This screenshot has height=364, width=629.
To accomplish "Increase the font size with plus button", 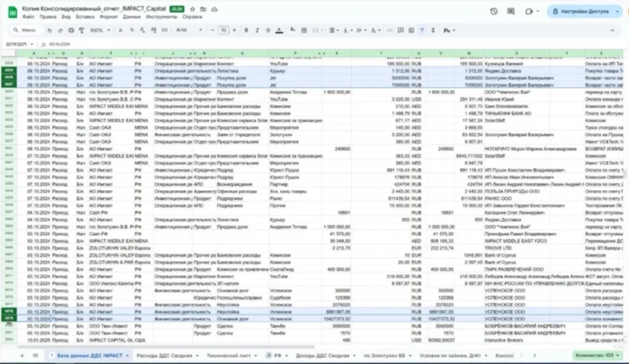I will tap(234, 31).
